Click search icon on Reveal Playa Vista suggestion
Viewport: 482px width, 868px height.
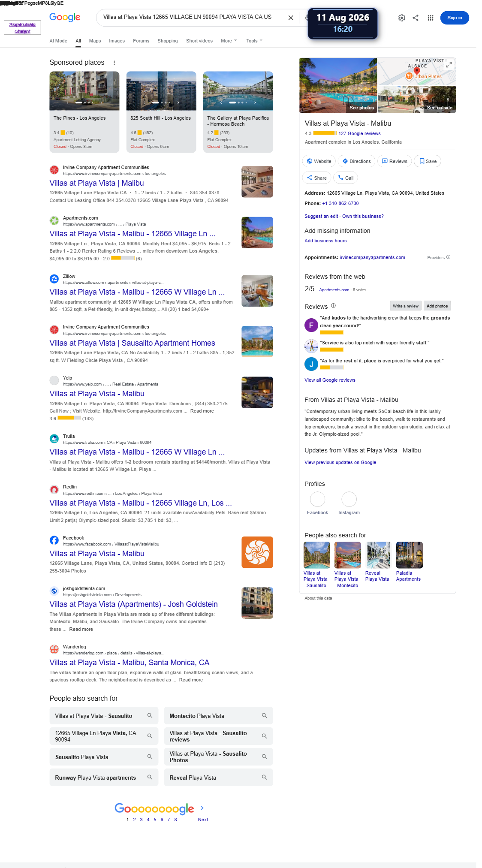click(x=264, y=778)
